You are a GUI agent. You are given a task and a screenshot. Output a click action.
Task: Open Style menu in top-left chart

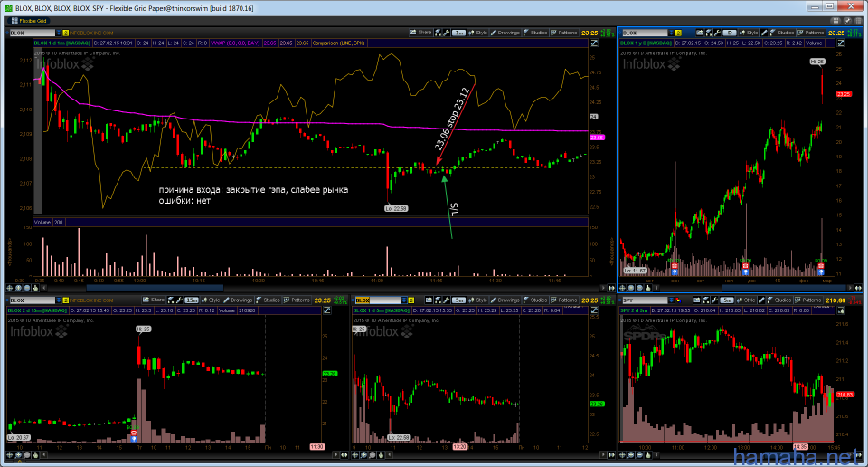point(478,33)
